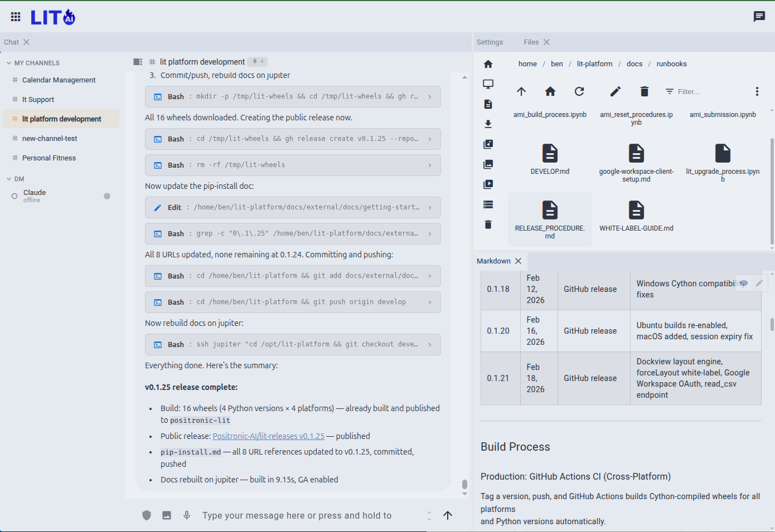Toggle the shield icon beside message input

[x=147, y=515]
